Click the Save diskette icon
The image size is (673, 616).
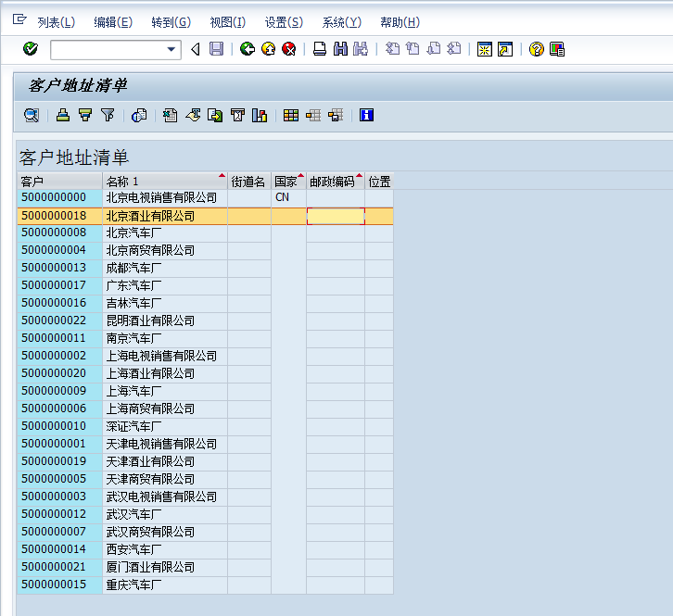pos(216,49)
